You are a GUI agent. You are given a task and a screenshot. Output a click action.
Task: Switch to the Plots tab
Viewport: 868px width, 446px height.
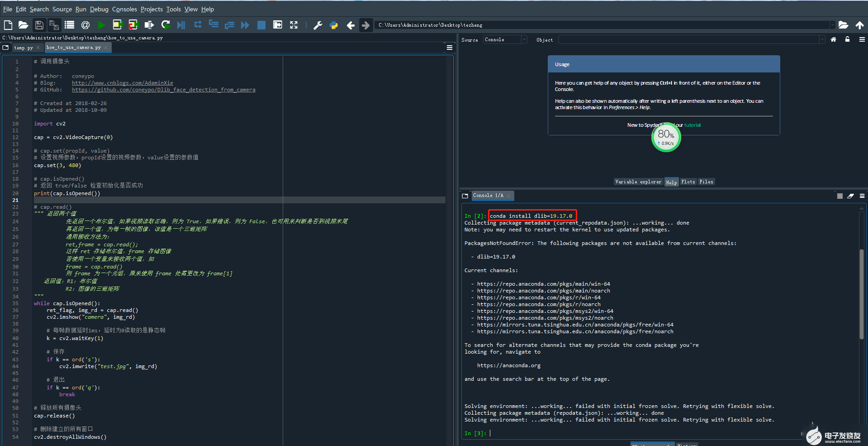pyautogui.click(x=688, y=182)
